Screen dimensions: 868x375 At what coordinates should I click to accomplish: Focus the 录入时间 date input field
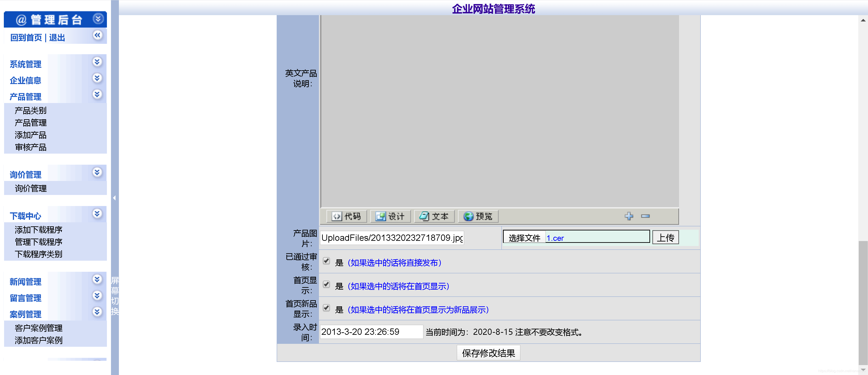pos(371,332)
